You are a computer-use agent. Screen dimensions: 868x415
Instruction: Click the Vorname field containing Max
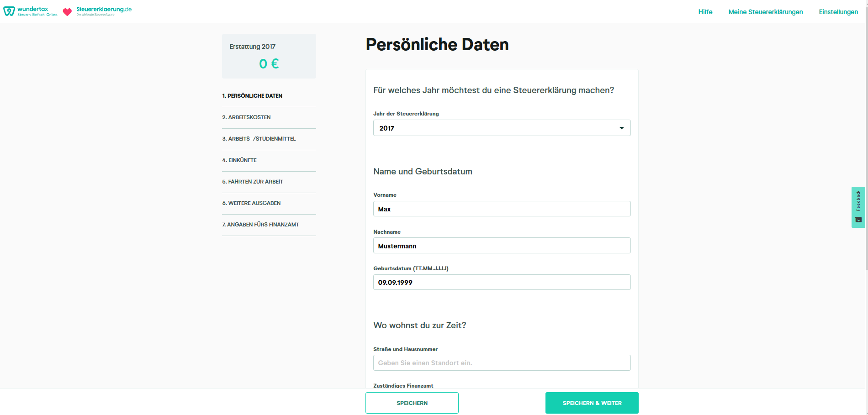502,209
